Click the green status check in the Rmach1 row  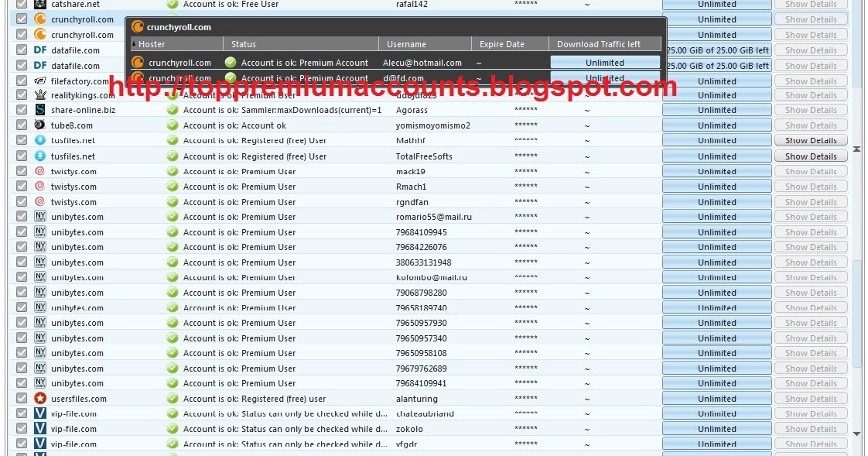click(173, 186)
